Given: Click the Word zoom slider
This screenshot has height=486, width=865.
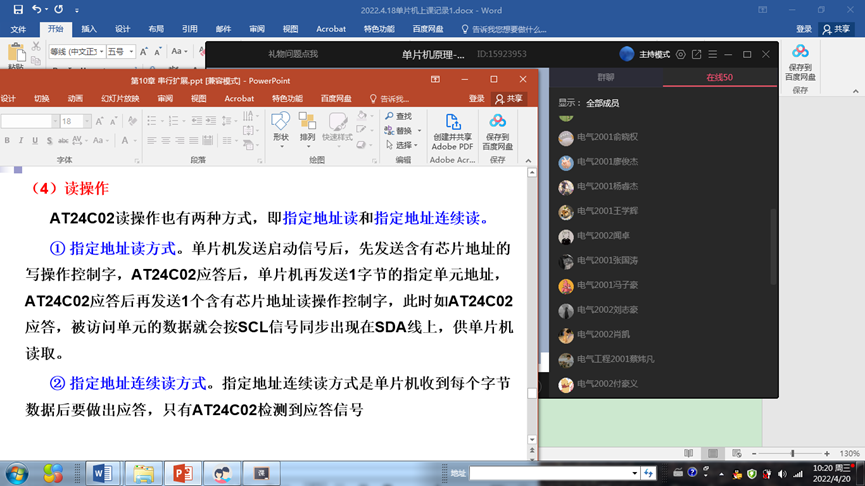Looking at the screenshot, I should tap(792, 454).
